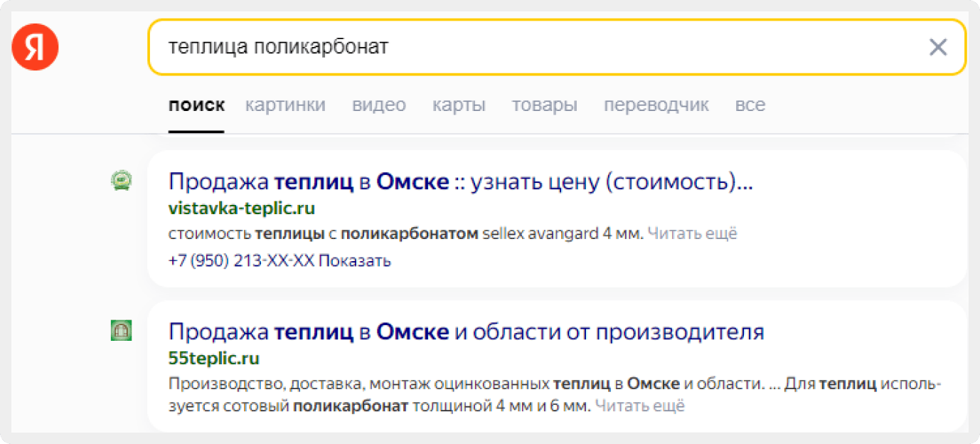Click the +7 (950) 213-XX-XX phone text
Image resolution: width=980 pixels, height=444 pixels.
point(241,260)
